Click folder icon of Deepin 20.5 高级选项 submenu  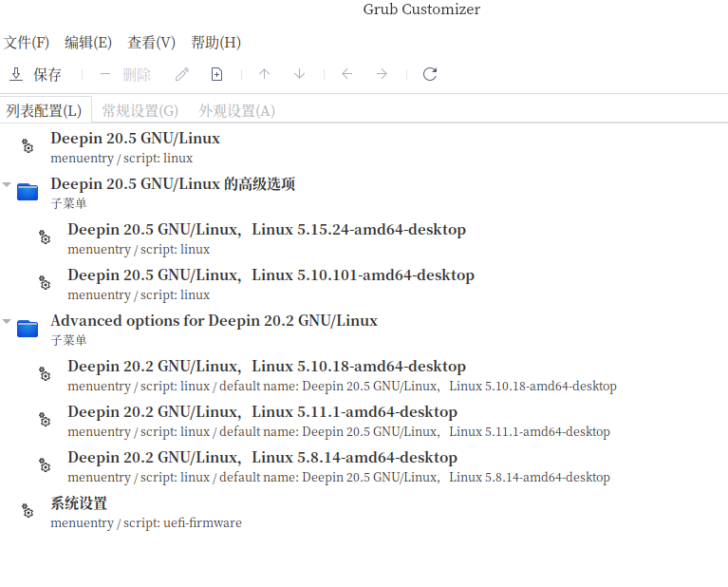click(28, 192)
